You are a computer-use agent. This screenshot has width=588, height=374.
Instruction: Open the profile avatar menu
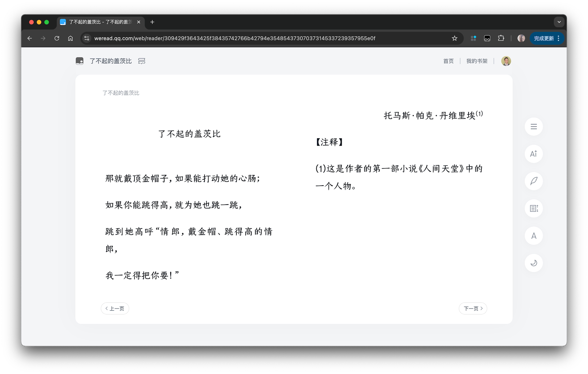click(x=506, y=61)
